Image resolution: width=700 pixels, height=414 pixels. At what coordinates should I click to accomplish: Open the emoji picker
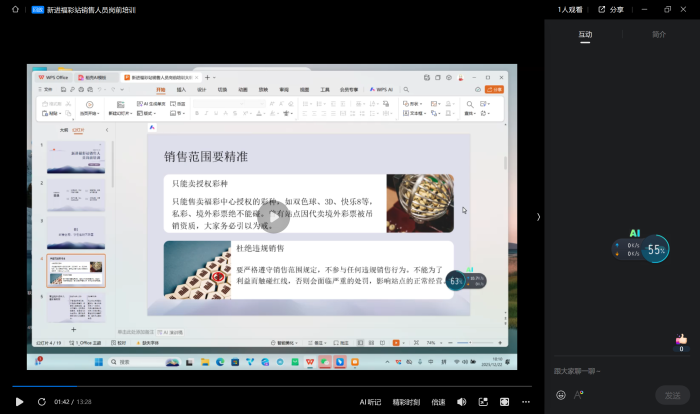(561, 395)
